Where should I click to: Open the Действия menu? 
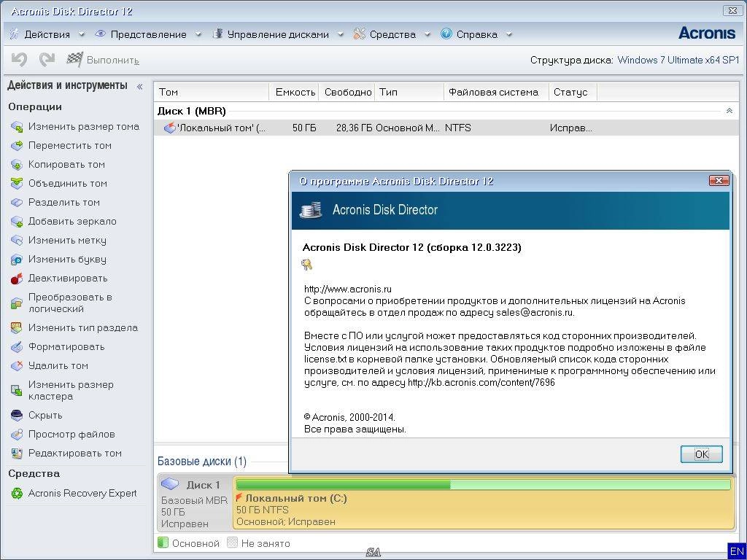pos(47,34)
